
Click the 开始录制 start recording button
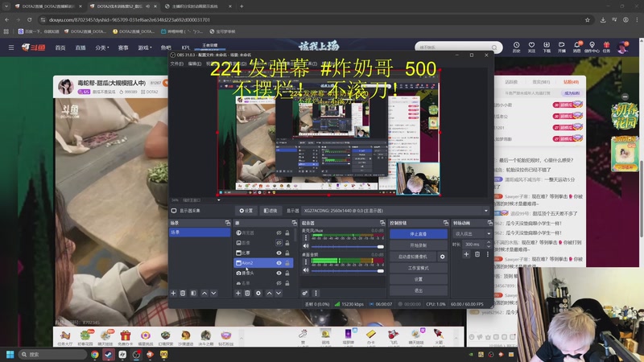418,245
